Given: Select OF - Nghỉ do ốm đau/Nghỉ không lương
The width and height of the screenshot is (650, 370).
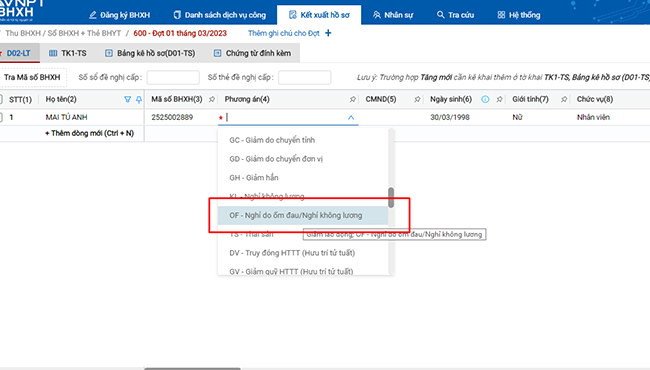Looking at the screenshot, I should pos(303,215).
